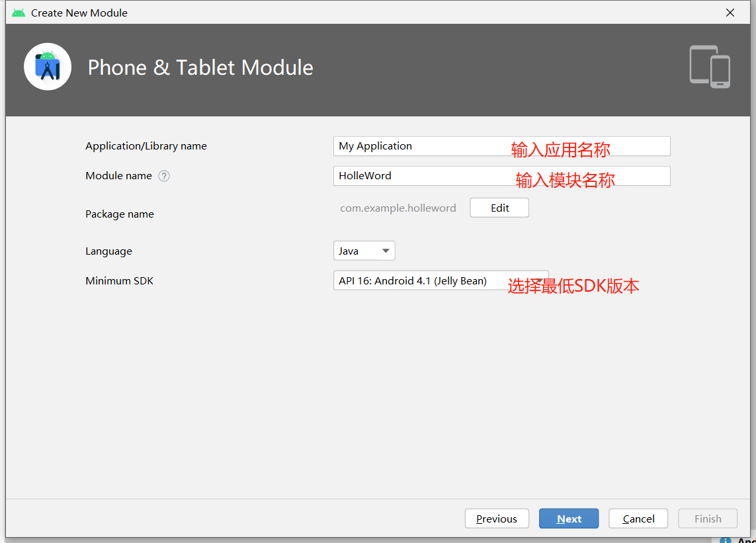Viewport: 756px width, 543px height.
Task: Click the phone and tablet device icon
Action: [709, 67]
